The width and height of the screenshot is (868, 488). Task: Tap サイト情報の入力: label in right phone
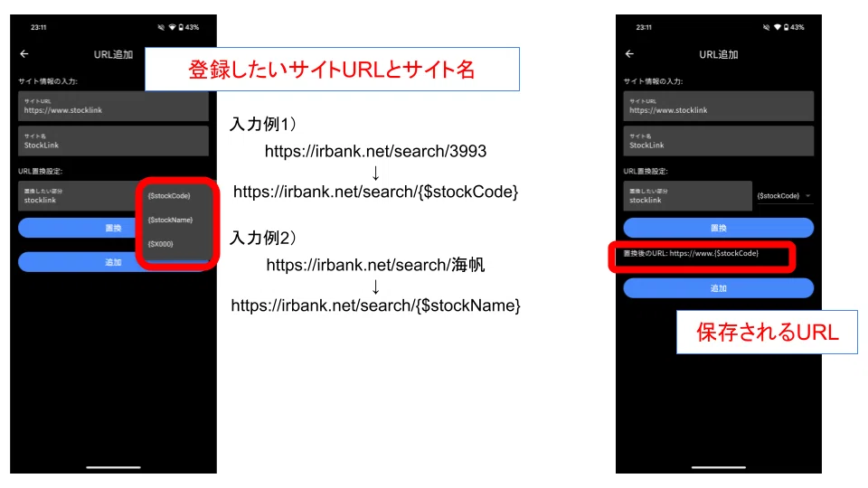tap(653, 81)
